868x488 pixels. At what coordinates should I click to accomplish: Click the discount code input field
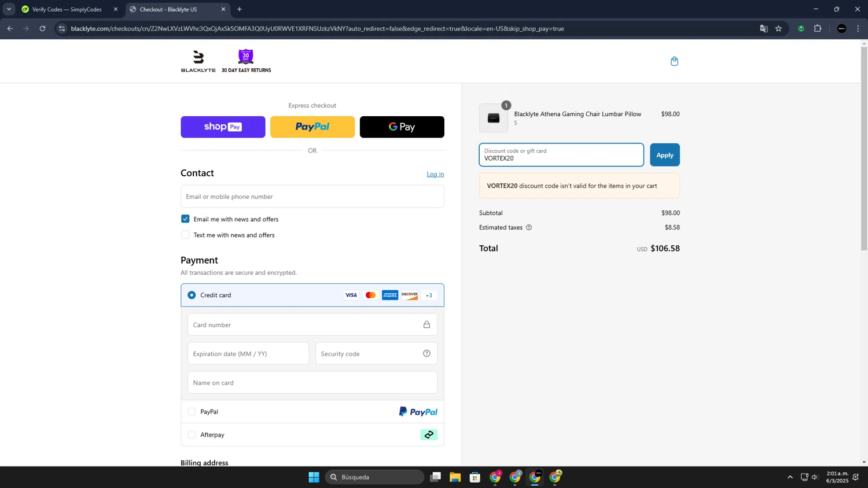pyautogui.click(x=561, y=155)
